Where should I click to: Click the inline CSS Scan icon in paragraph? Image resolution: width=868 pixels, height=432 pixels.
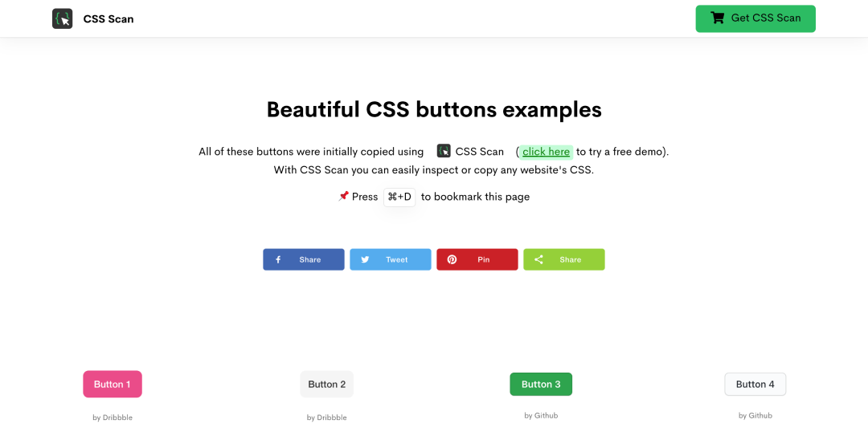(444, 151)
